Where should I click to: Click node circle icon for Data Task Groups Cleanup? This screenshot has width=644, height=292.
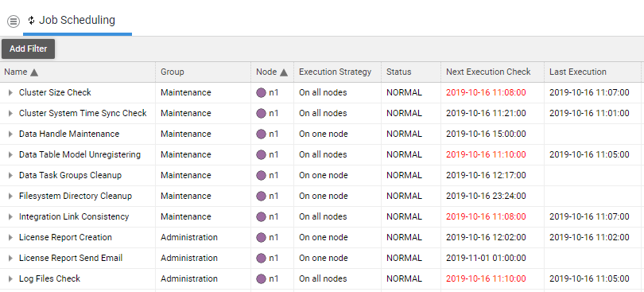click(x=262, y=176)
